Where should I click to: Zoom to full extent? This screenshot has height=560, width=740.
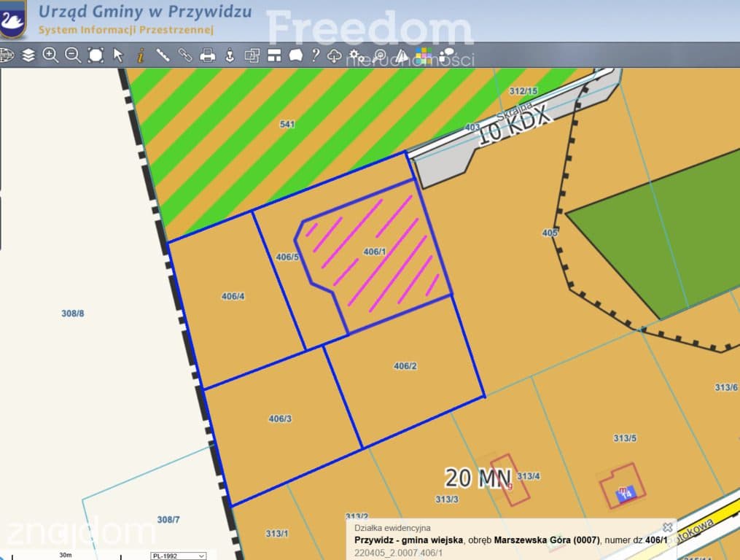[96, 55]
